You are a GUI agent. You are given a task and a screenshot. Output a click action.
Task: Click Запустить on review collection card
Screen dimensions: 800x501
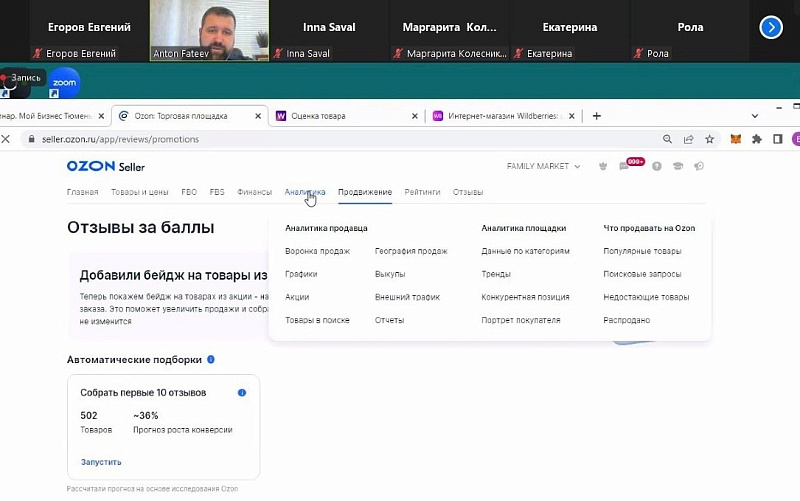coord(101,462)
